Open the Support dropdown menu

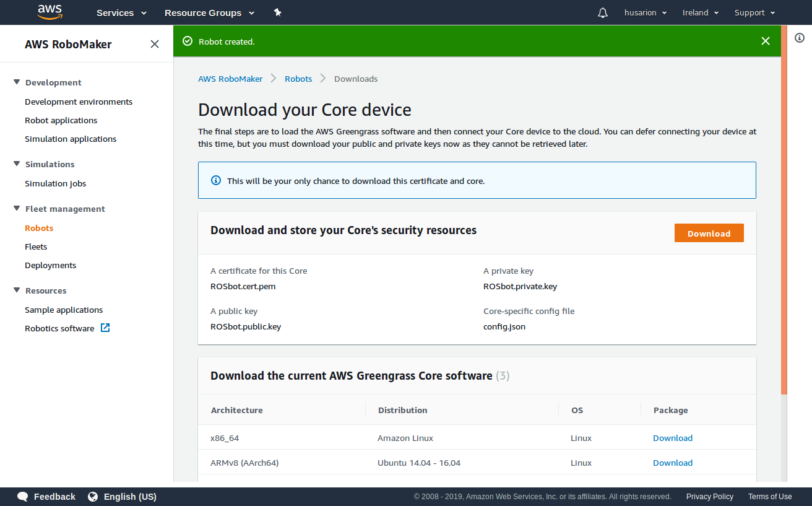click(x=755, y=12)
